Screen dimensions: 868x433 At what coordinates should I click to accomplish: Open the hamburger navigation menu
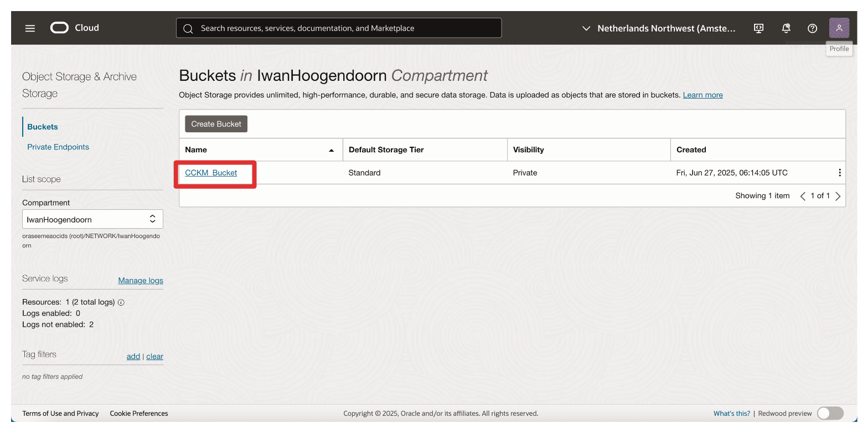(x=30, y=28)
